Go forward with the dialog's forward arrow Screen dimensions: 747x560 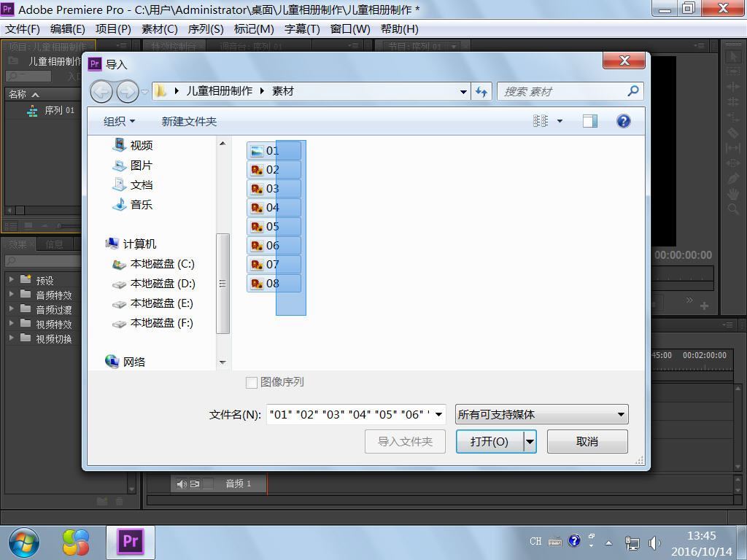[x=127, y=91]
